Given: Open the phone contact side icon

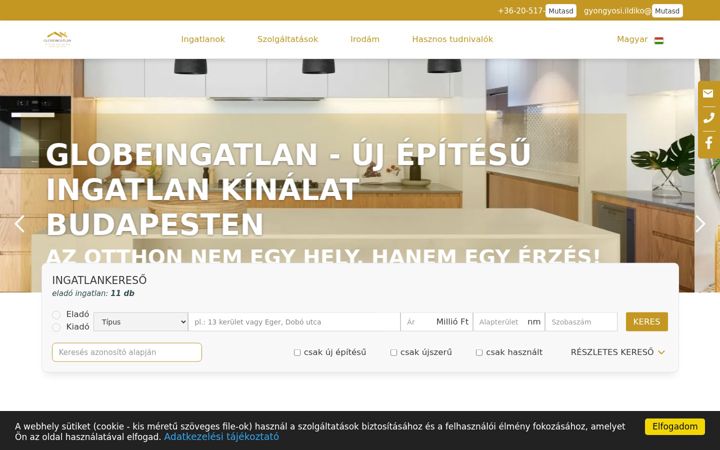Looking at the screenshot, I should [x=708, y=118].
